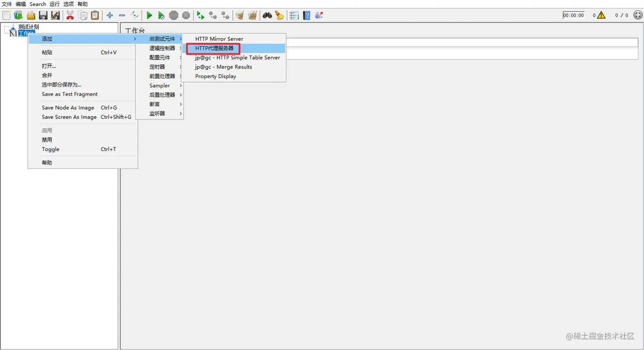Screen dimensions: 644x350
Task: Open the 编辑 menu
Action: pyautogui.click(x=21, y=4)
